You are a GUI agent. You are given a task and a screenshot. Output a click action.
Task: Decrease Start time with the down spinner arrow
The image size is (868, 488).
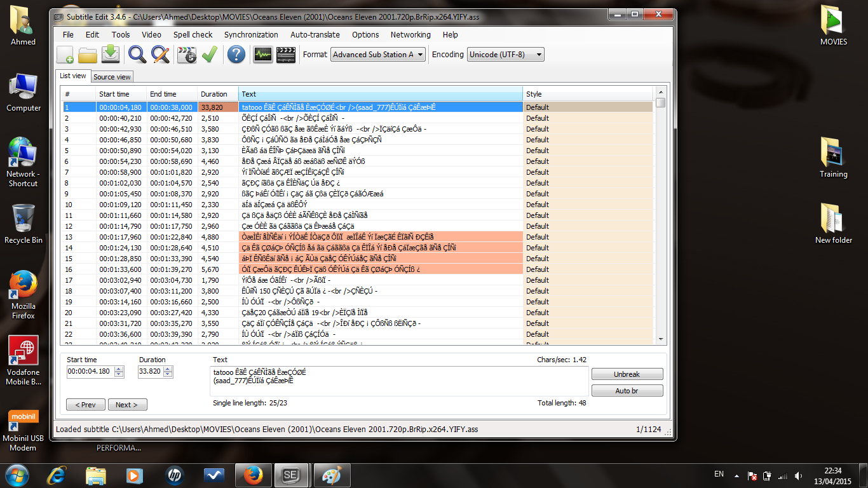(119, 374)
